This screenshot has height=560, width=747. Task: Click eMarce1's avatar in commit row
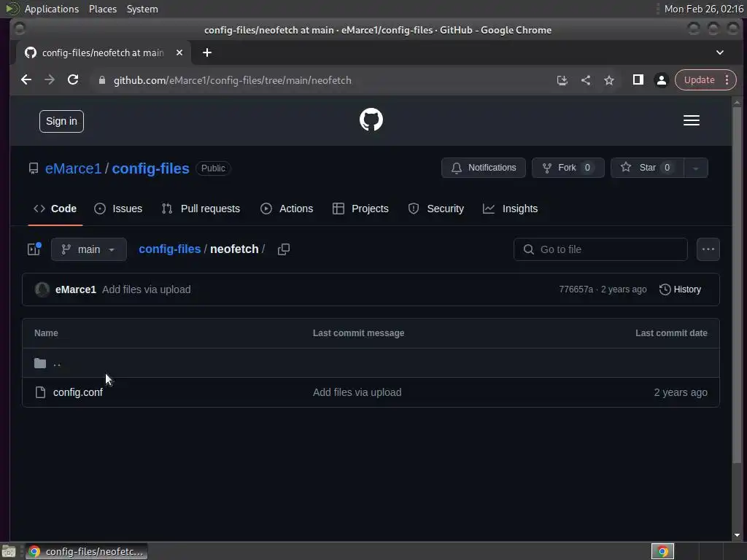click(x=42, y=289)
